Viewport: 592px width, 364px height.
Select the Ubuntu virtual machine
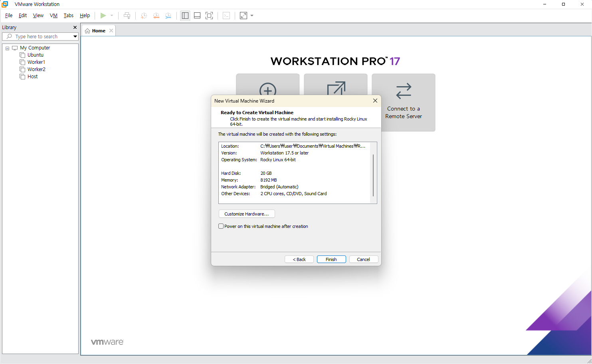(x=36, y=55)
